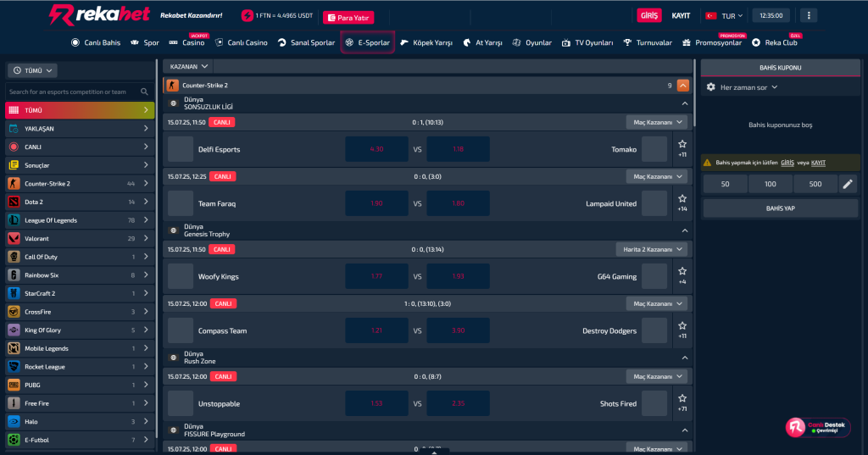This screenshot has width=868, height=455.
Task: Open the TUR language dropdown
Action: pyautogui.click(x=724, y=16)
